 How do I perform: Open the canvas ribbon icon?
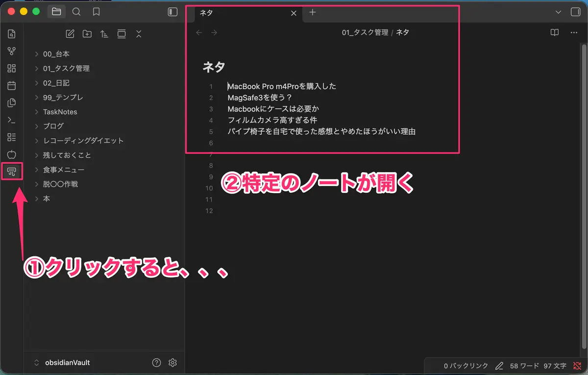point(12,68)
